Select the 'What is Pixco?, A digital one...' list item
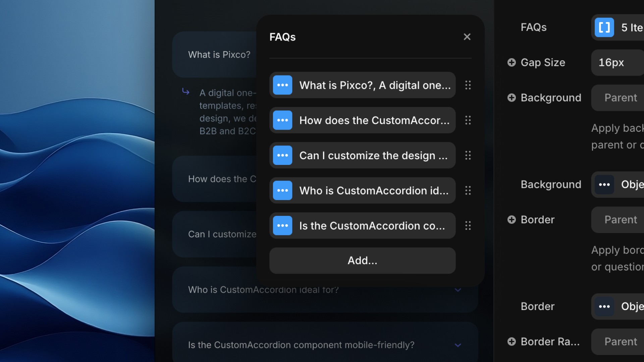 (362, 85)
